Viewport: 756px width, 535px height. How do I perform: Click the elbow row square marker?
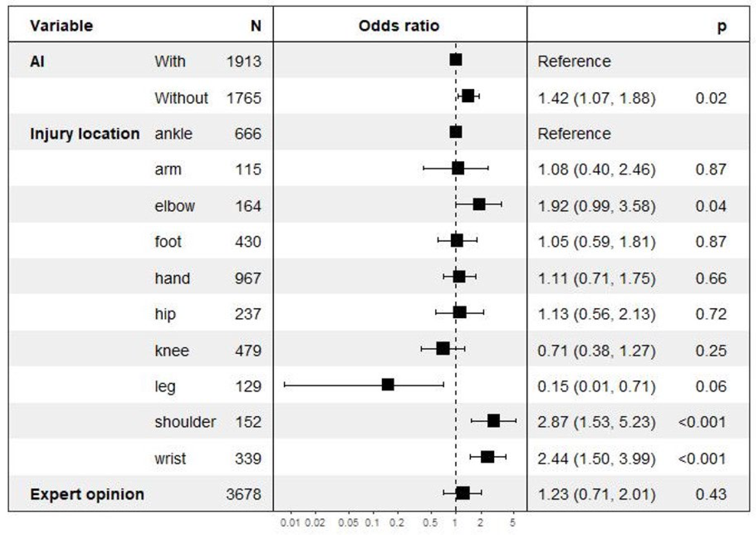click(x=479, y=205)
